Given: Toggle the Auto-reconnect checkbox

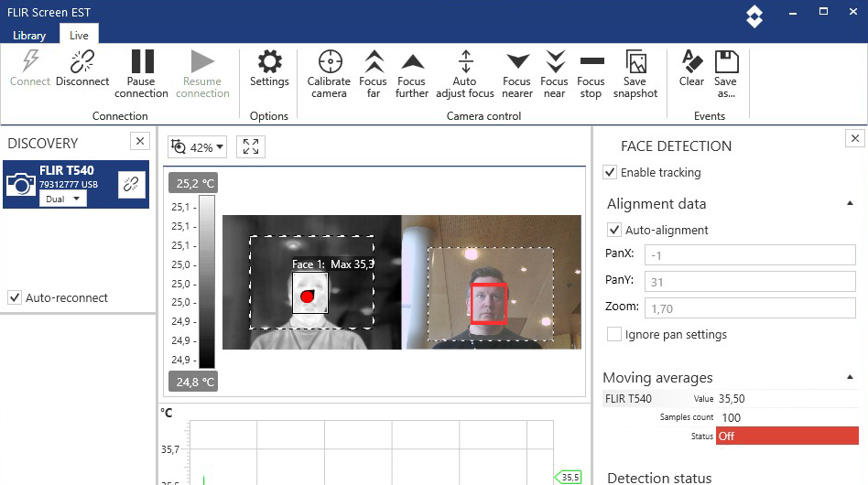Looking at the screenshot, I should tap(15, 297).
